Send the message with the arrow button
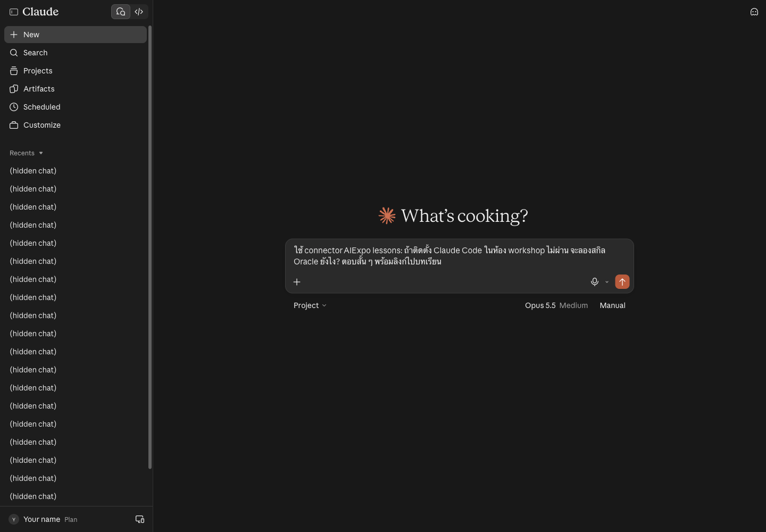 (x=622, y=282)
